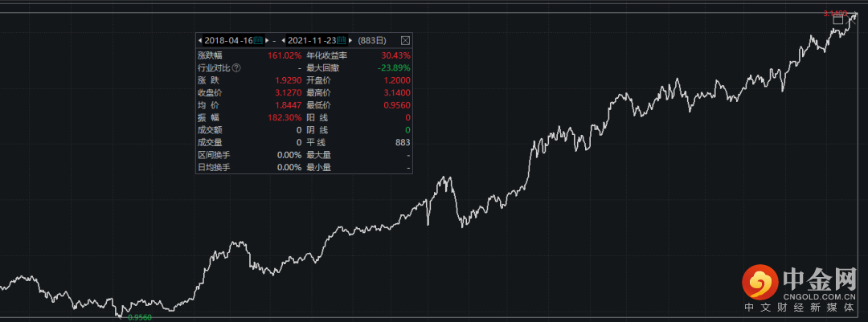
Task: Click the 阴线 label
Action: tap(317, 130)
